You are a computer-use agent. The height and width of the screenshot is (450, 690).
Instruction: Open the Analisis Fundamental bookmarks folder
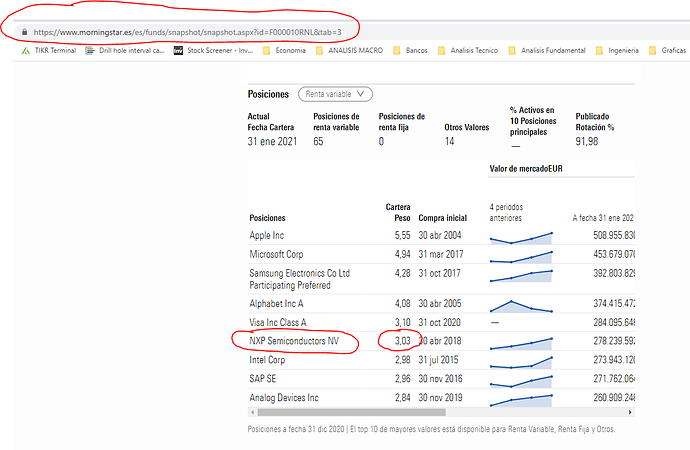[x=547, y=51]
